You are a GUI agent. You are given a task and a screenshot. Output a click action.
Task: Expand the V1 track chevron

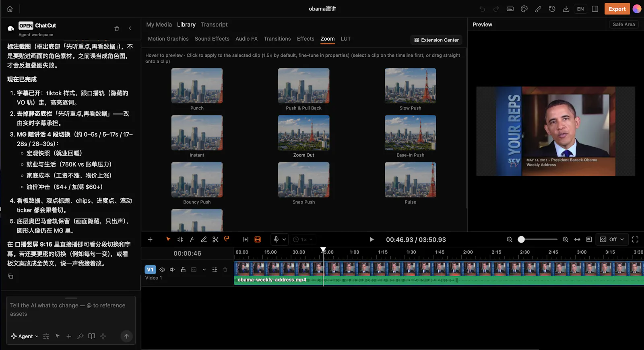[x=204, y=270]
